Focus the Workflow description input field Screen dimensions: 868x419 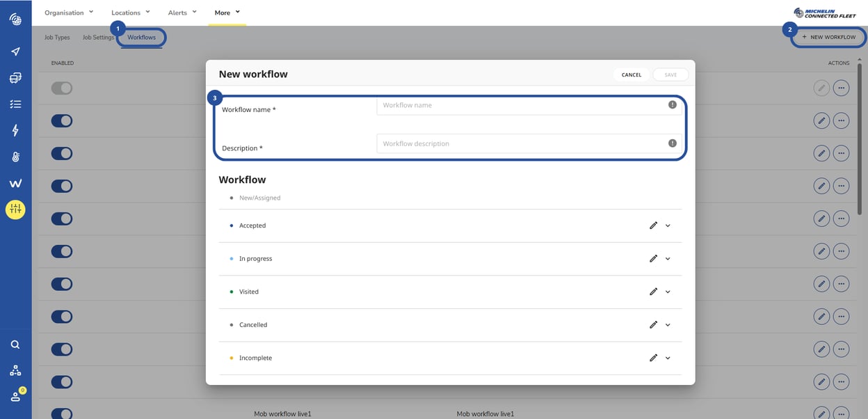tap(529, 143)
